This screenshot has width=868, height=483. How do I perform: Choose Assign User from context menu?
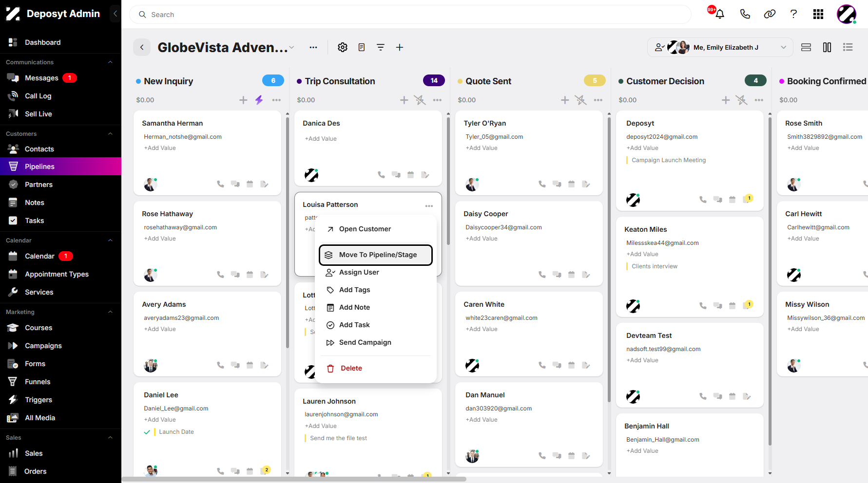coord(375,272)
